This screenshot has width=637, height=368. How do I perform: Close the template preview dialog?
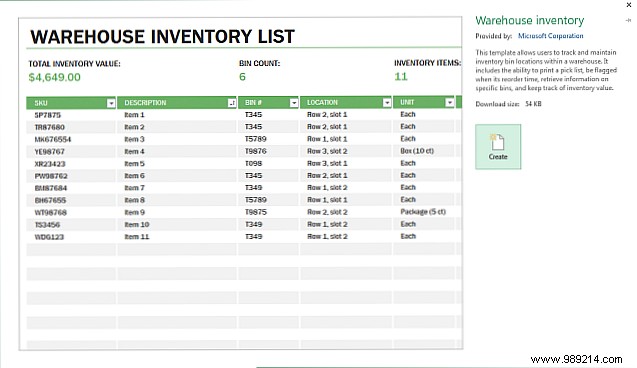click(x=629, y=5)
